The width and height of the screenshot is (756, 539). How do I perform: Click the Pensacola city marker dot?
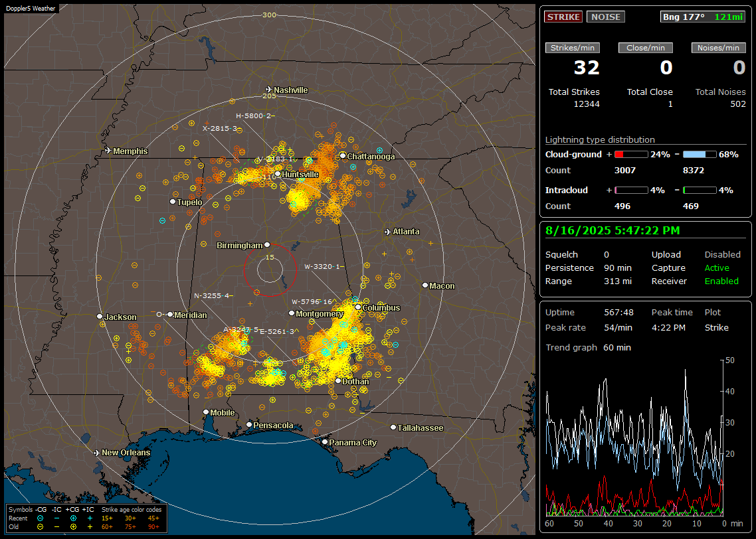point(248,424)
